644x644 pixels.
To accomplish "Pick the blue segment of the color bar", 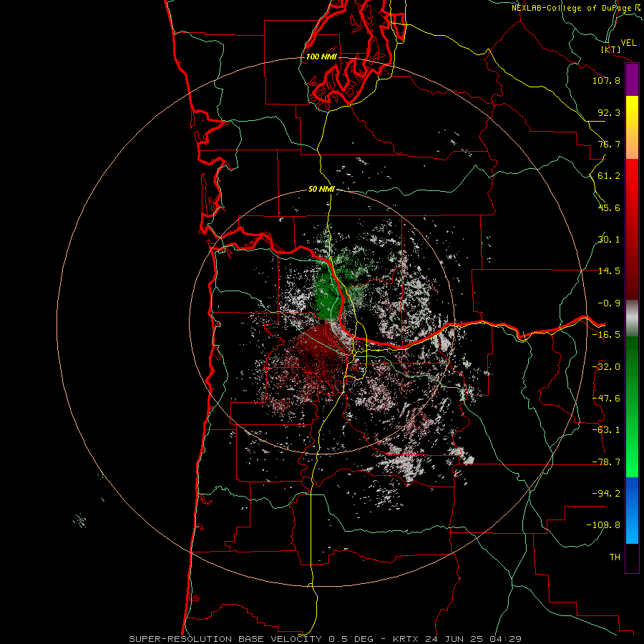I will [x=632, y=510].
